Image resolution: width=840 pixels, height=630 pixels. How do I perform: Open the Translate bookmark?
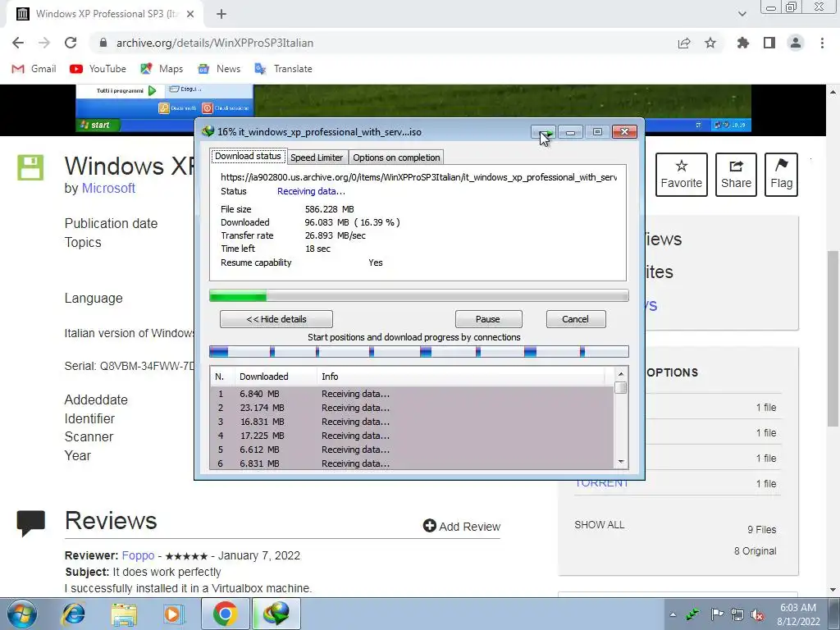(x=283, y=69)
